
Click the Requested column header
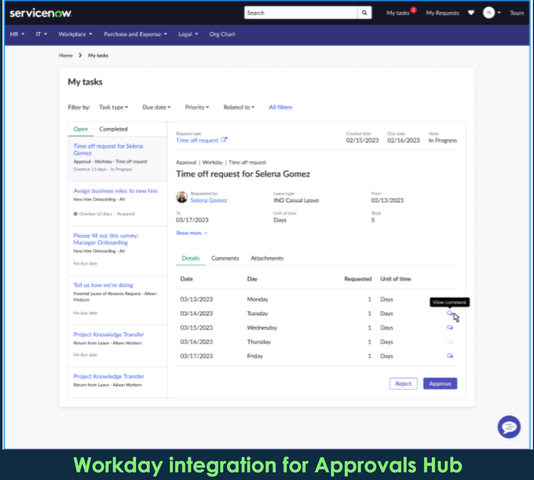(358, 279)
